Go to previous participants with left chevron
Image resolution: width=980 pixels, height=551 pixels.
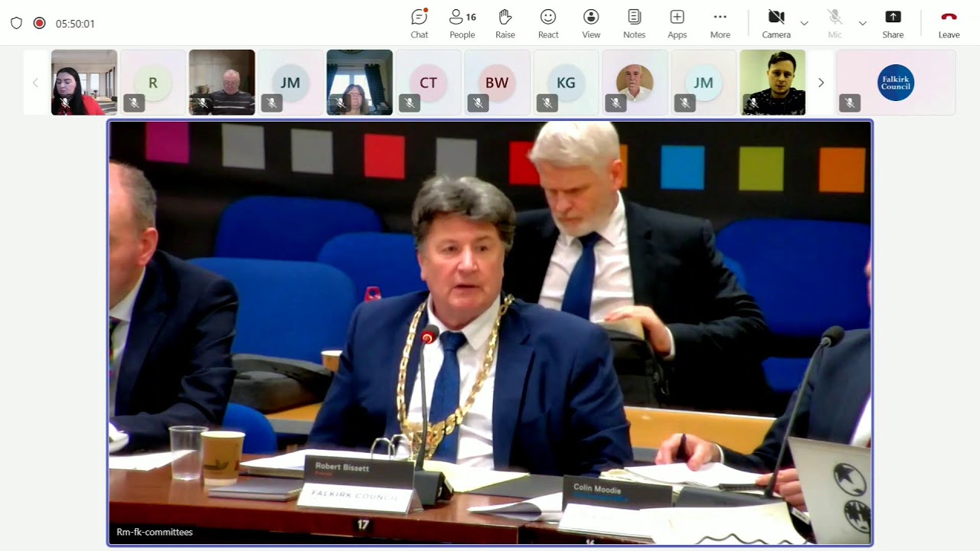pos(35,83)
